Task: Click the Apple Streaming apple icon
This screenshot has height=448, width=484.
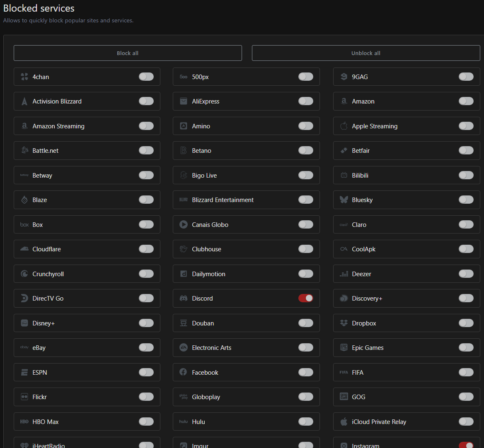Action: [x=344, y=126]
